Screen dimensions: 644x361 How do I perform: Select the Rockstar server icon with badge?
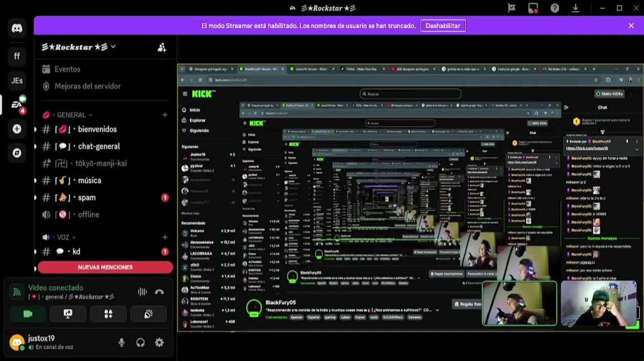coord(17,104)
